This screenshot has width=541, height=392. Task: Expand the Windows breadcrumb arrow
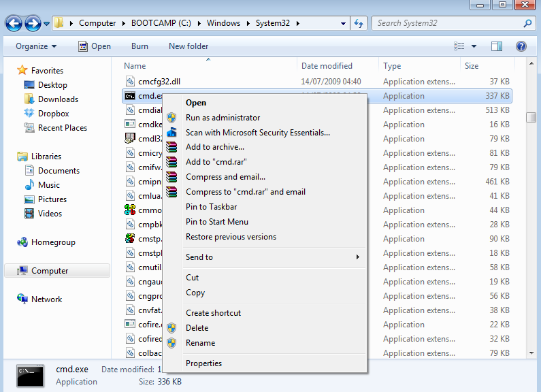click(x=248, y=23)
